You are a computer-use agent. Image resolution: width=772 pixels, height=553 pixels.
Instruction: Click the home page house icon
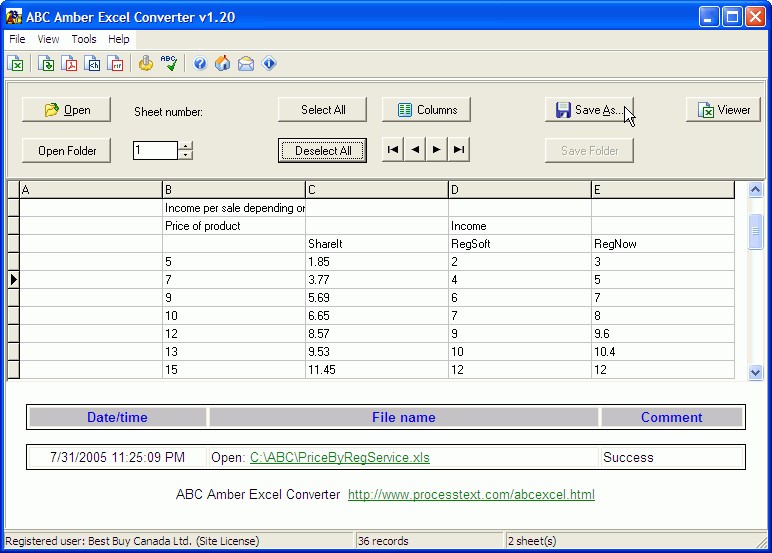tap(222, 64)
